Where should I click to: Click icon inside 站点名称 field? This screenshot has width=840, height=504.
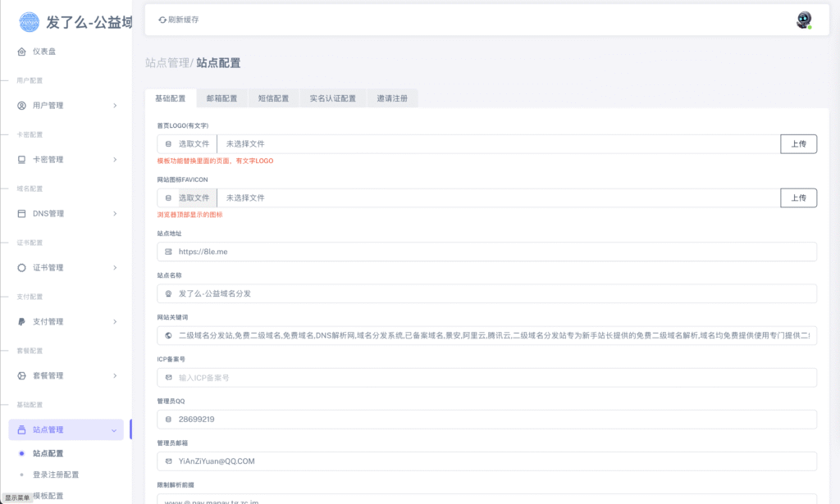(168, 293)
